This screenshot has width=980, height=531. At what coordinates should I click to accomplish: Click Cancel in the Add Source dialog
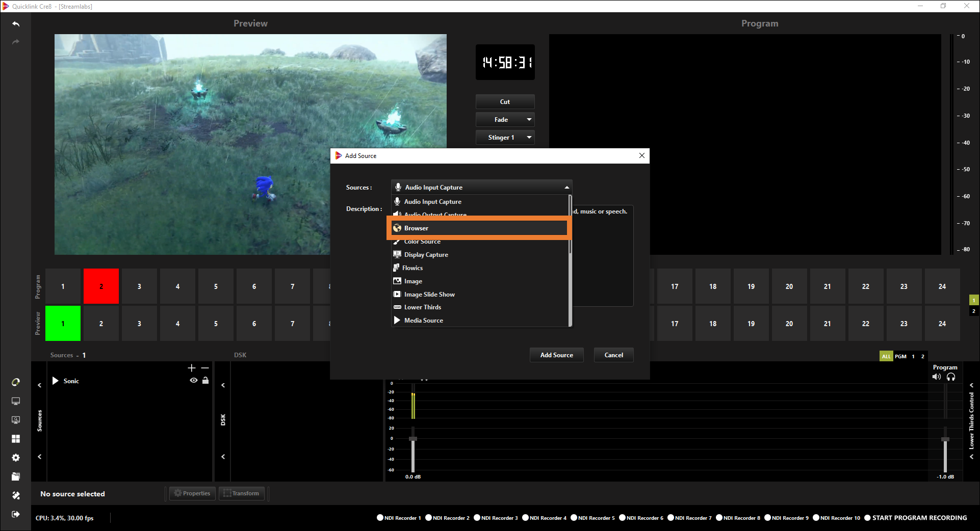tap(613, 355)
